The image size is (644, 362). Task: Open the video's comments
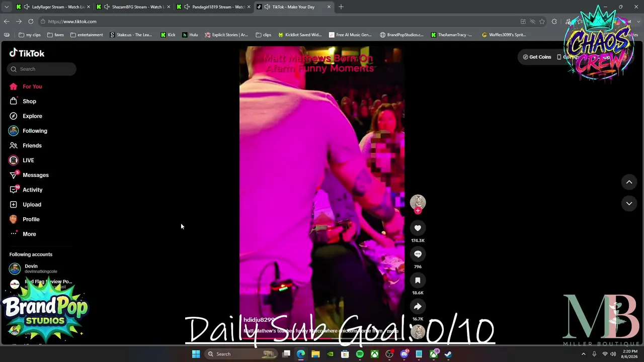pos(418,254)
